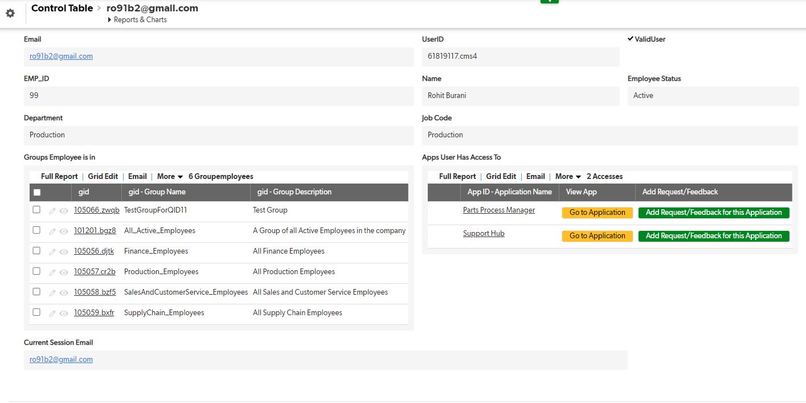The height and width of the screenshot is (403, 806).
Task: Click '2 Accesses' count text
Action: tap(604, 176)
